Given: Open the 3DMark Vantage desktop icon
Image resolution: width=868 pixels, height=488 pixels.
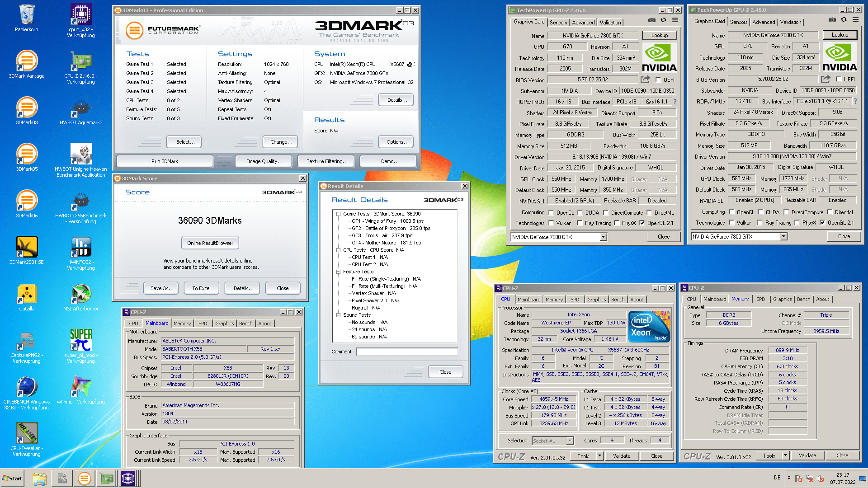Looking at the screenshot, I should tap(27, 64).
